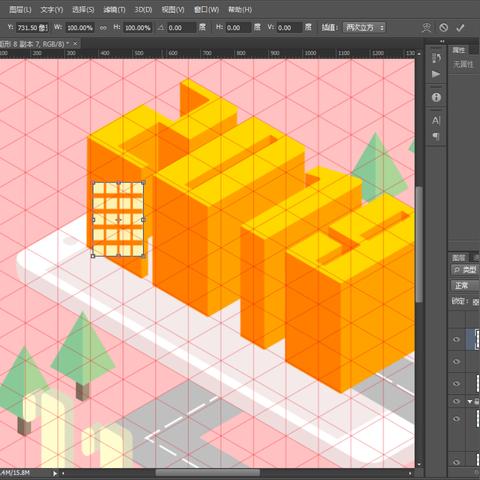
Task: Open the 选择(S) menu
Action: (83, 10)
